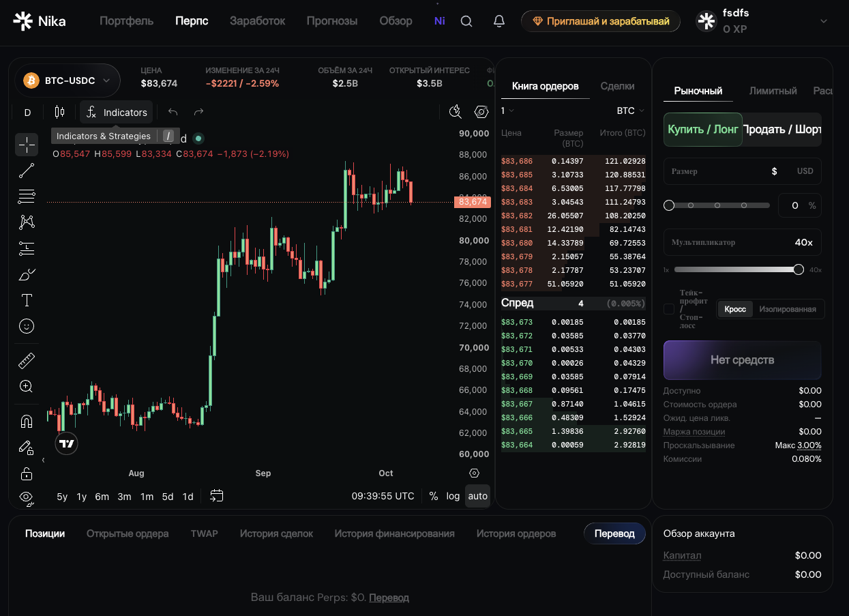This screenshot has height=616, width=849.
Task: Toggle magnet mode
Action: 27,421
